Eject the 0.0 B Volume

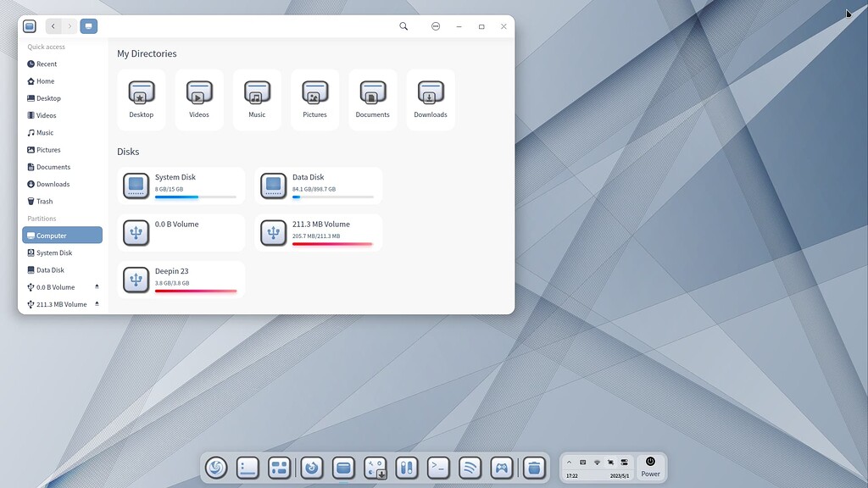coord(97,287)
